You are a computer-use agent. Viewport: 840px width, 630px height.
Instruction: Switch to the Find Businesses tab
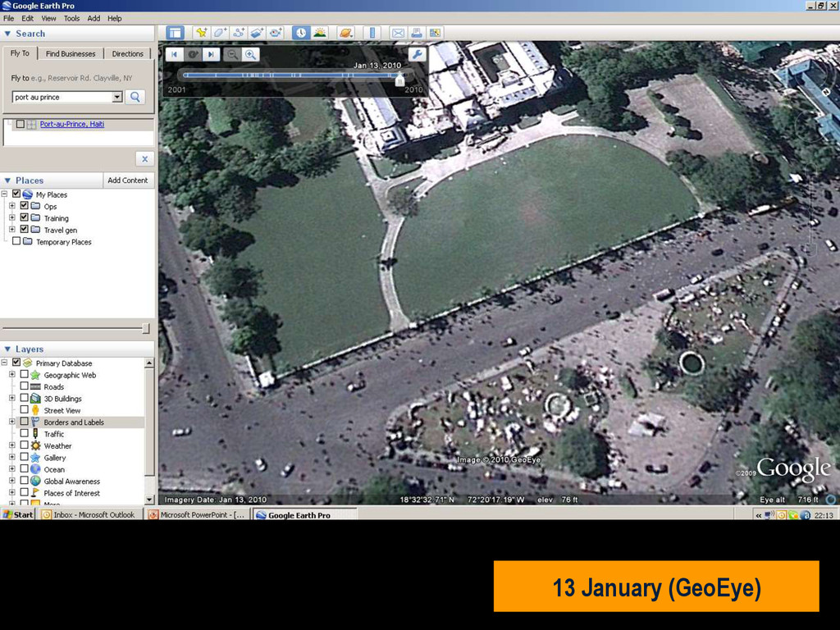71,53
